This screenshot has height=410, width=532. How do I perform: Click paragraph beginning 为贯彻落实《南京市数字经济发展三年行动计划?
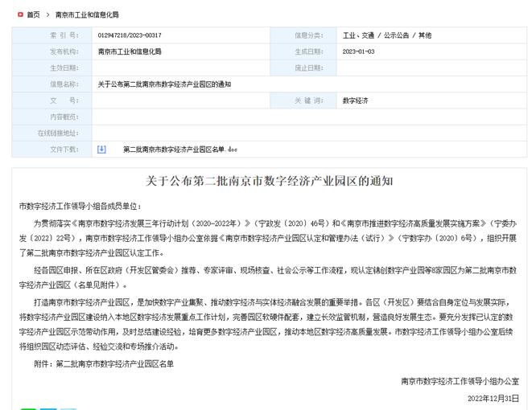point(268,238)
